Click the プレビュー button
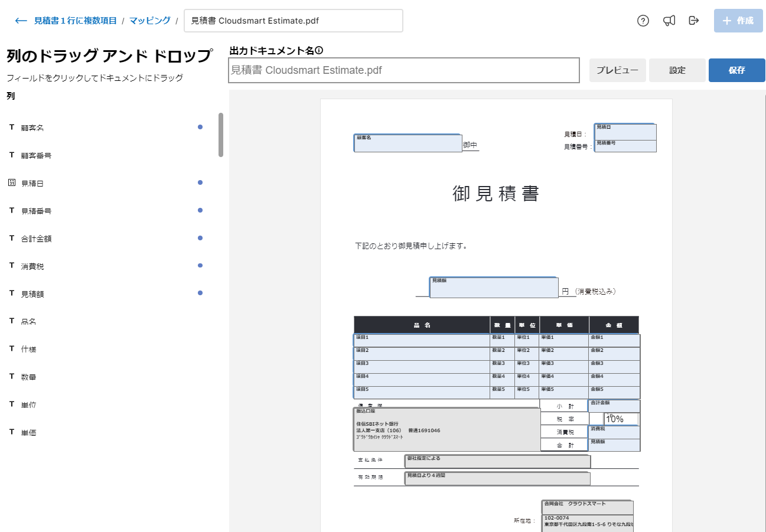Viewport: 766px width, 532px height. (x=617, y=70)
